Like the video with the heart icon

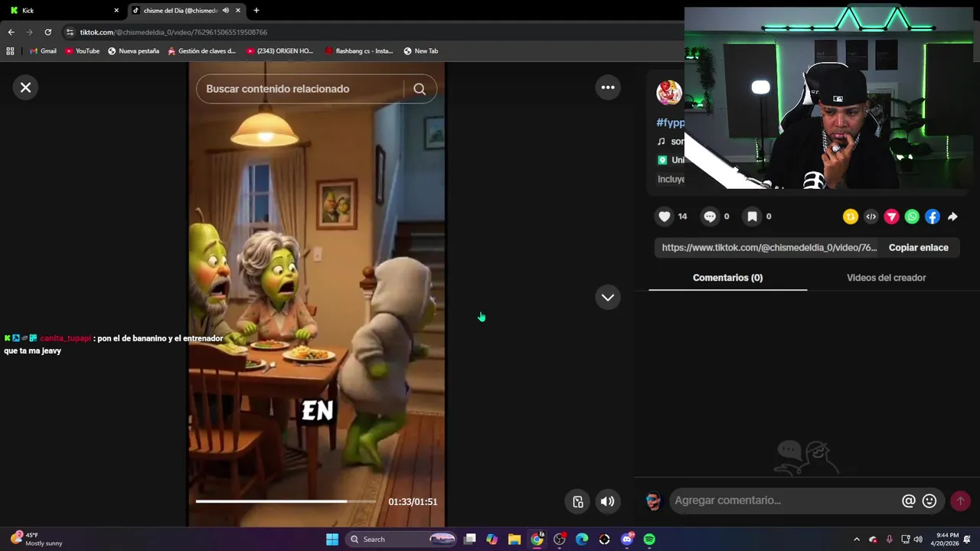[x=665, y=217]
